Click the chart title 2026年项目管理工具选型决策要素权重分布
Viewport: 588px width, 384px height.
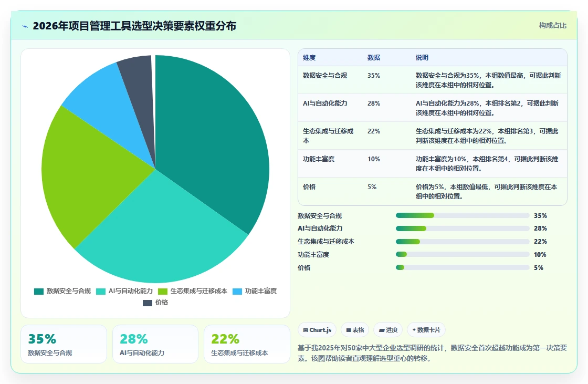(x=134, y=26)
